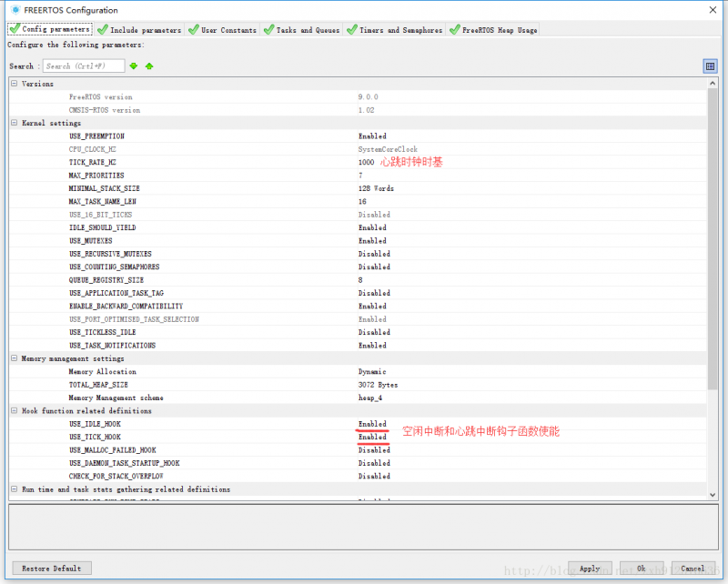The height and width of the screenshot is (584, 728).
Task: Open the USE_MALLOC_FAILED_HOOK Disabled value
Action: click(374, 450)
